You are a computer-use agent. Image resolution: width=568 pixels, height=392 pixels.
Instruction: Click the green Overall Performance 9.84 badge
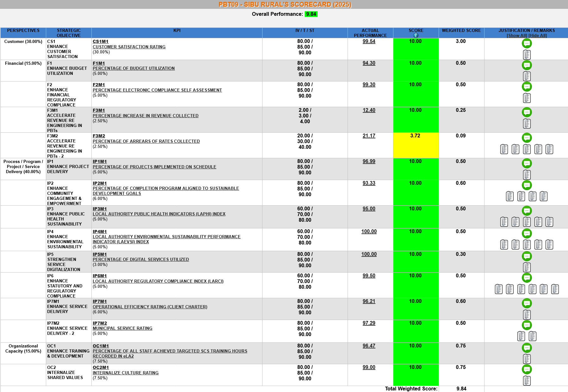(x=311, y=14)
